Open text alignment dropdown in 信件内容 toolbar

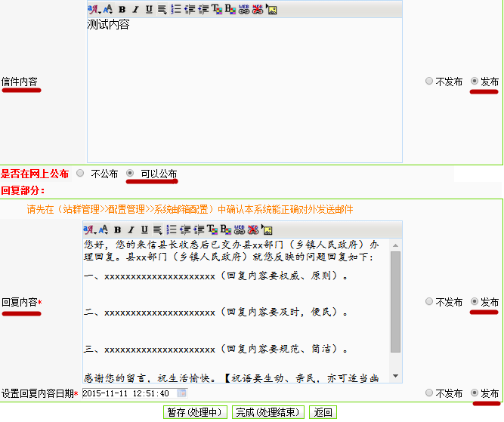pos(162,10)
